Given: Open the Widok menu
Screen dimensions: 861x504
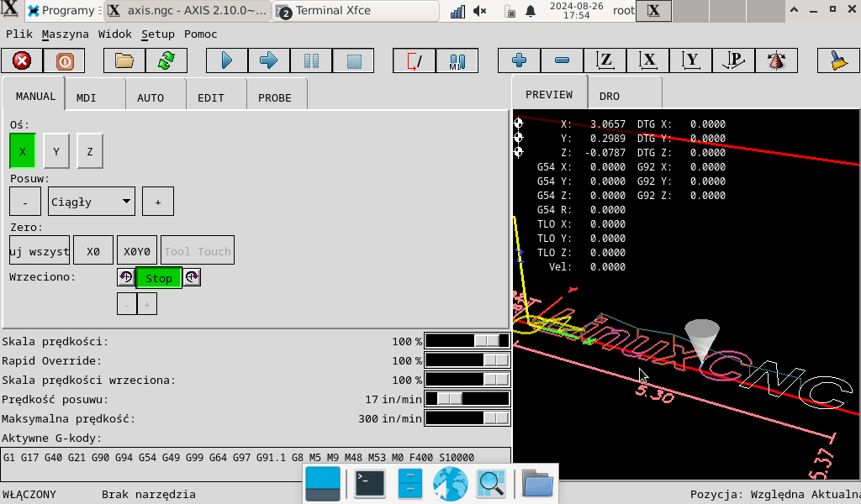Looking at the screenshot, I should 114,34.
